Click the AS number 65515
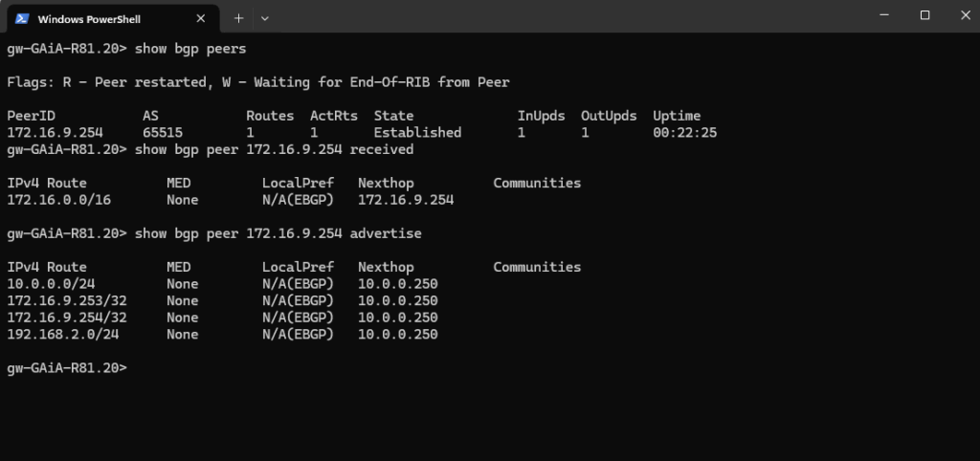This screenshot has height=461, width=980. point(163,132)
